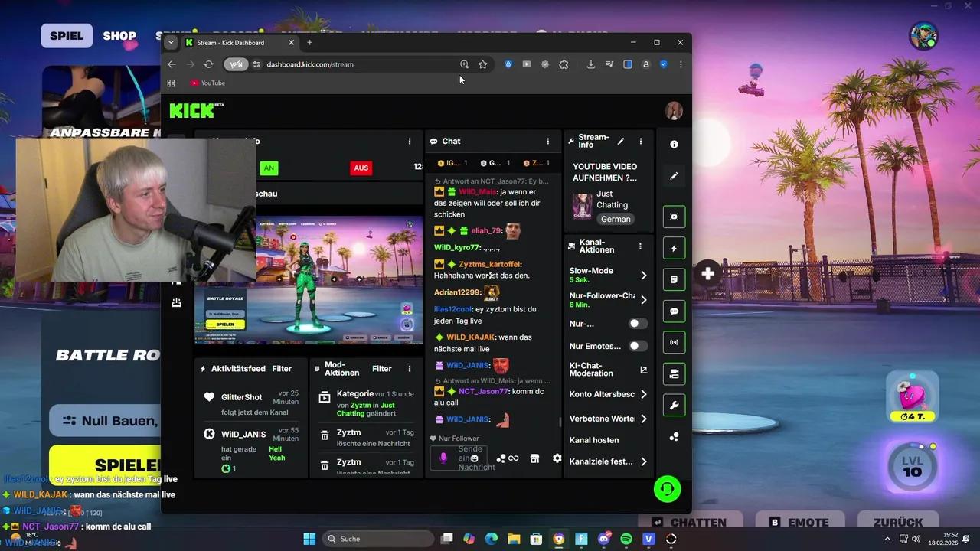The height and width of the screenshot is (551, 980).
Task: Click the capture frame icon in the right sidebar
Action: [x=674, y=217]
